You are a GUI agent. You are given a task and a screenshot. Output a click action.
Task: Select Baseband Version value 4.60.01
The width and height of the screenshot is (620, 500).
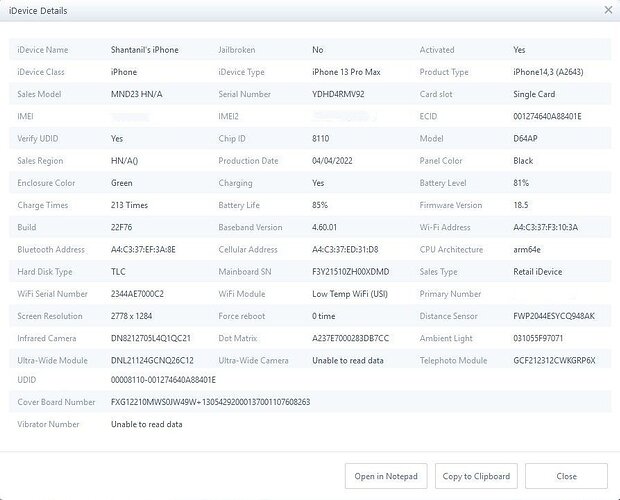click(324, 227)
